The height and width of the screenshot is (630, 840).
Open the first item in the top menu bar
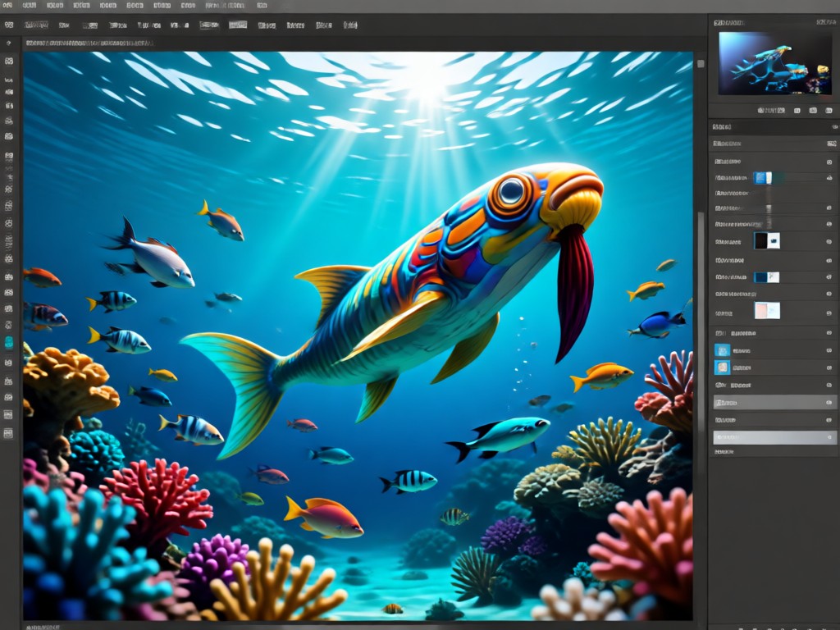[x=7, y=6]
